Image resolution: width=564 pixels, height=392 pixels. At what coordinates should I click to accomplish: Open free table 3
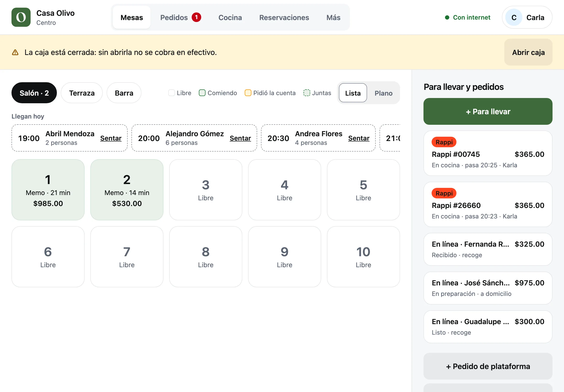click(x=206, y=190)
